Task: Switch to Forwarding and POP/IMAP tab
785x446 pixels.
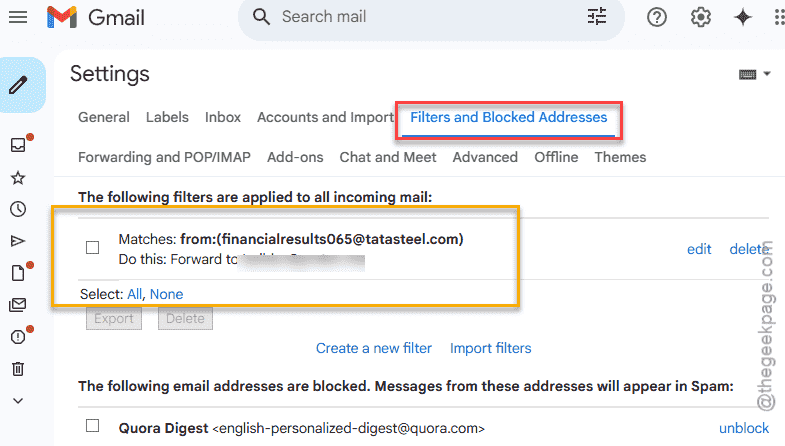Action: point(164,157)
